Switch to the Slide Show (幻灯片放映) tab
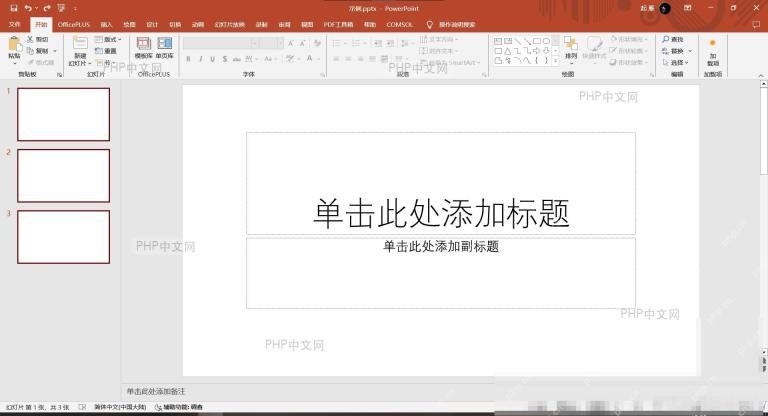768x416 pixels. tap(229, 24)
